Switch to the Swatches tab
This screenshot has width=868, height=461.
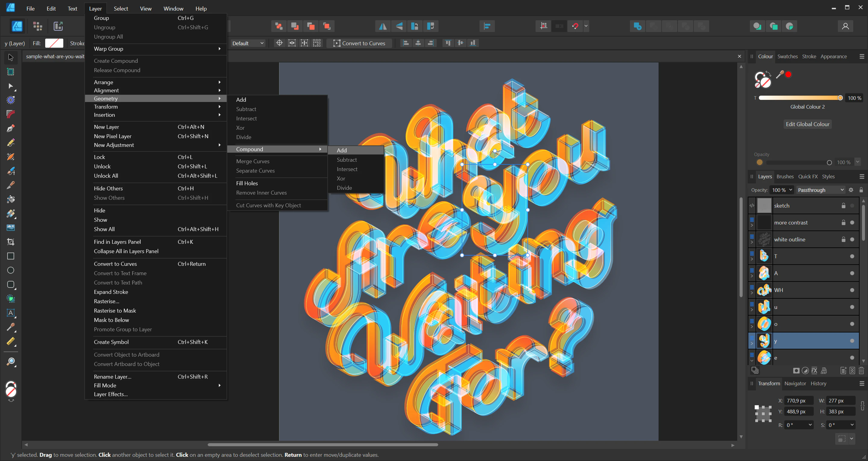pyautogui.click(x=787, y=56)
